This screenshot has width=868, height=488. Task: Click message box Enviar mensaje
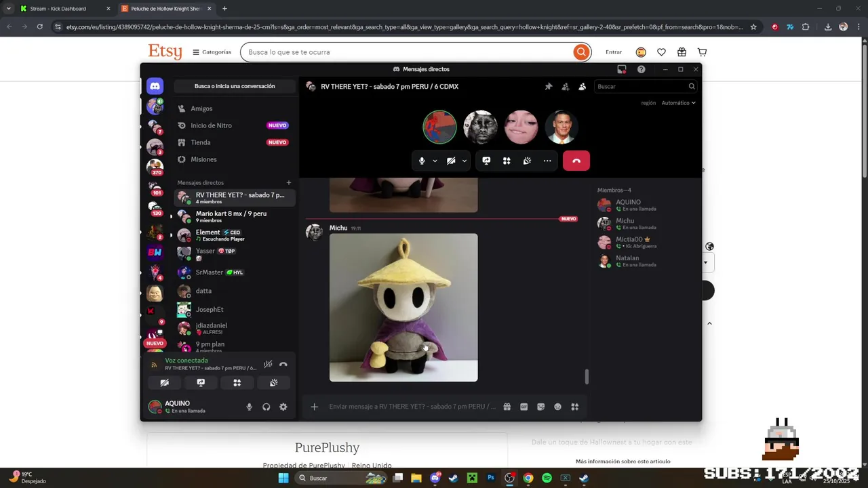click(x=412, y=407)
